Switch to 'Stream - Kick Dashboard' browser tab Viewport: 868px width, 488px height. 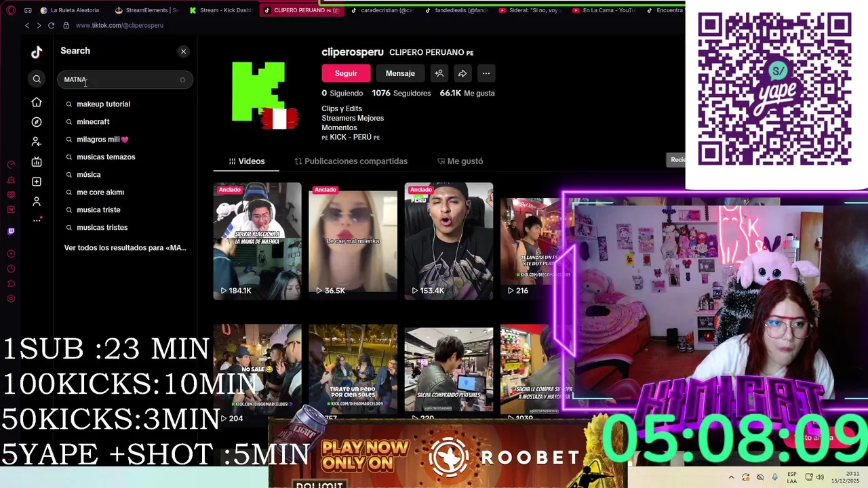tap(221, 10)
